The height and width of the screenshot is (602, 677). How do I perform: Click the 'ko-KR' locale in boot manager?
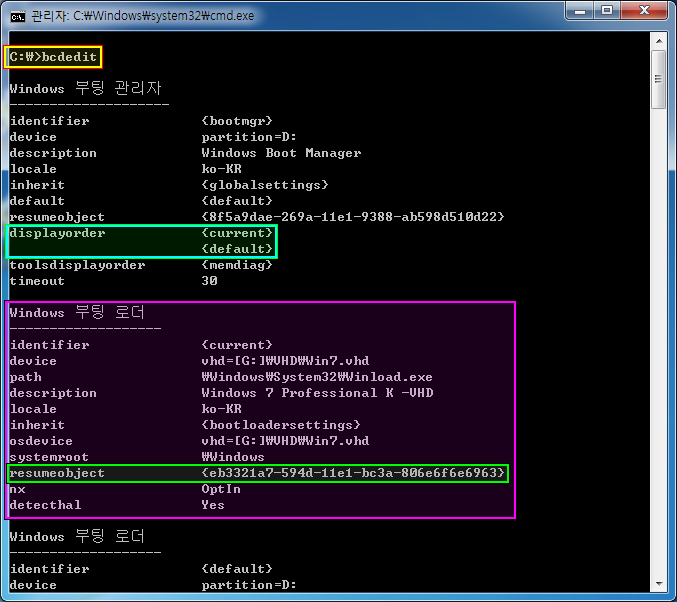[221, 169]
